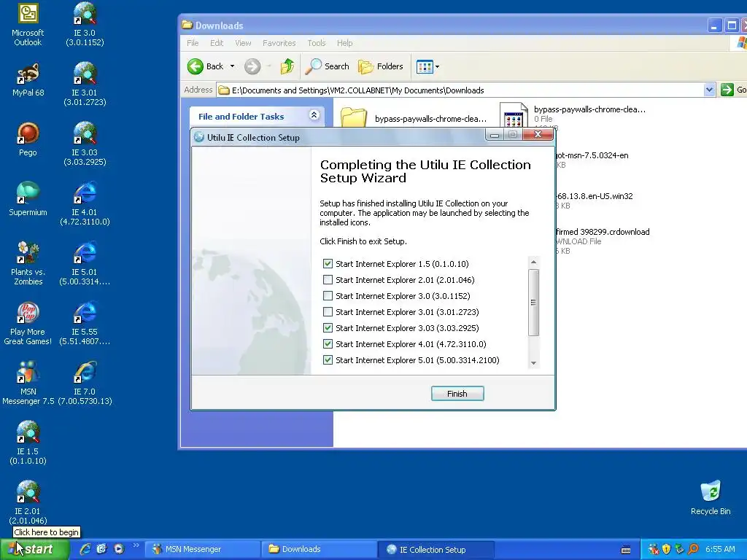Click the Up folder icon in Downloads toolbar

click(x=287, y=66)
